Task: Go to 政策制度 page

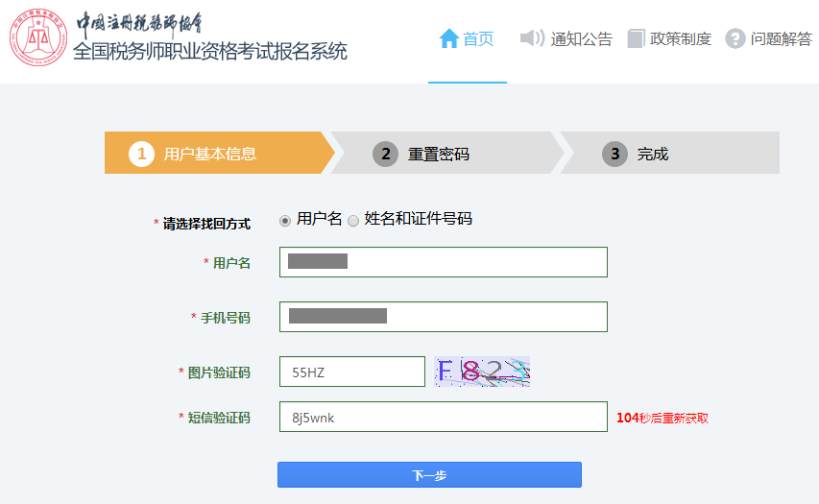Action: coord(680,38)
